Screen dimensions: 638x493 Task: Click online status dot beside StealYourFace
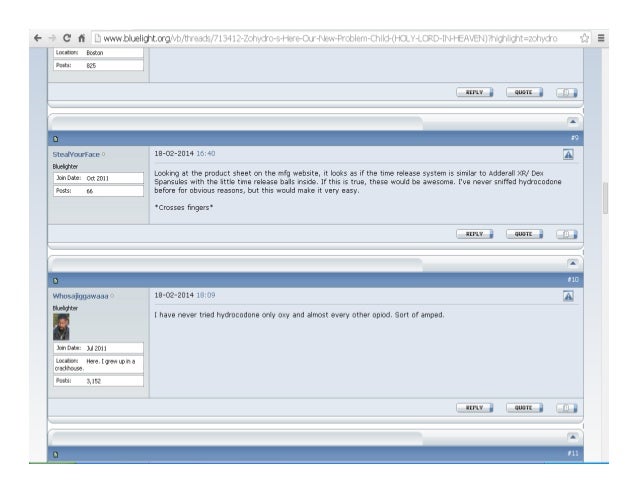(x=103, y=154)
